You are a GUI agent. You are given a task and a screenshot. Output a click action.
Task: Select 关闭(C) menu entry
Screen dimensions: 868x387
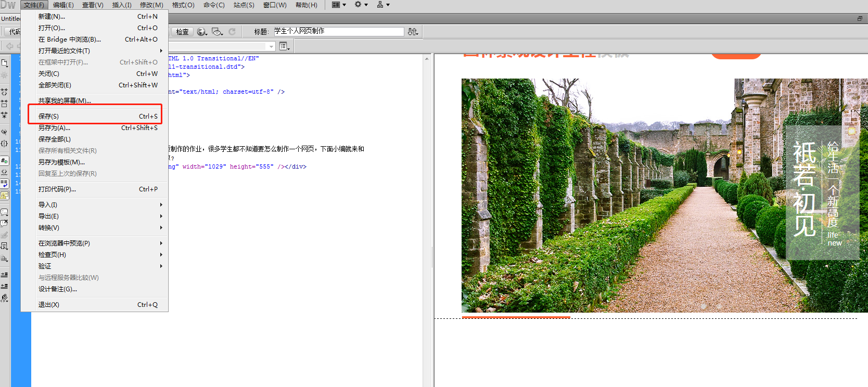click(x=94, y=74)
